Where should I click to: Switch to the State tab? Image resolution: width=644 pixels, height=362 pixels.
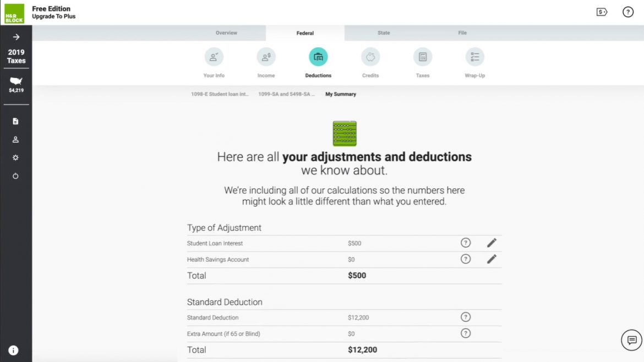(x=383, y=32)
